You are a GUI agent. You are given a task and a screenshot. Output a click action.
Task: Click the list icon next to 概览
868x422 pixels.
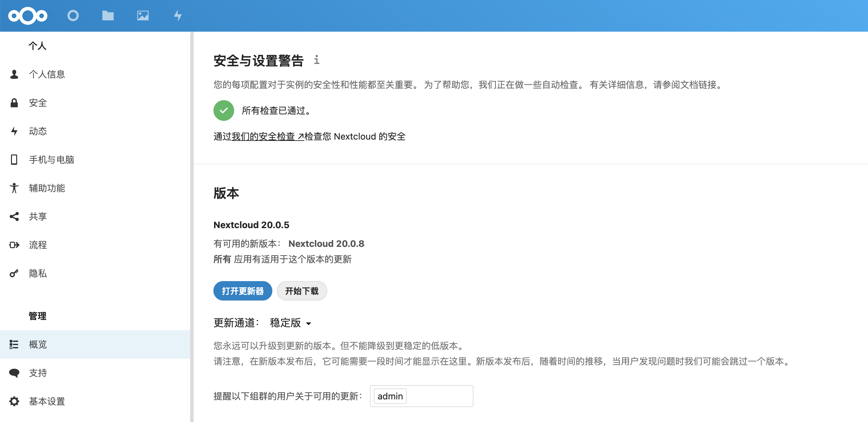click(x=14, y=344)
